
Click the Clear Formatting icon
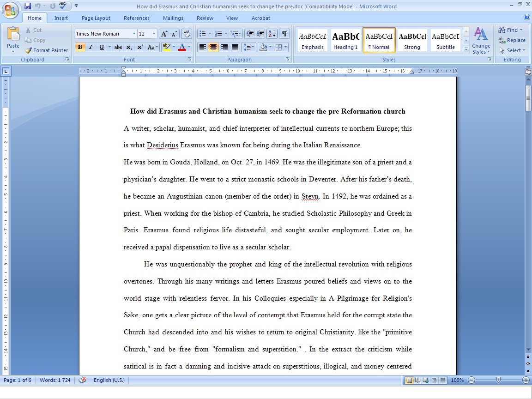[x=186, y=34]
